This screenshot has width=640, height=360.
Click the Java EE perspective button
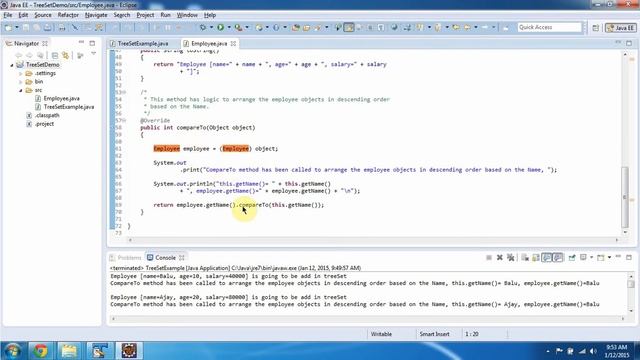[621, 28]
